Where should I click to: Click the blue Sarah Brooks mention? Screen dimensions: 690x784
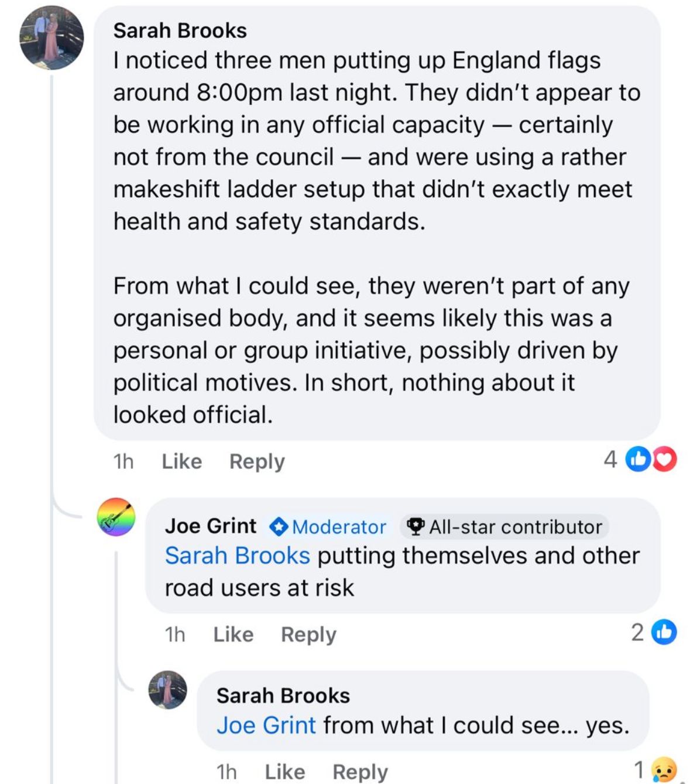(x=237, y=556)
